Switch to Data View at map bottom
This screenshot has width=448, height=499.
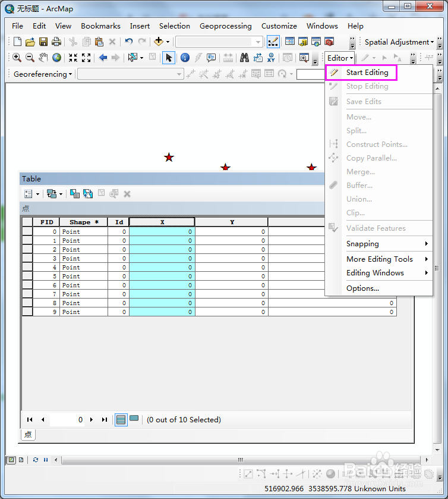click(x=11, y=460)
